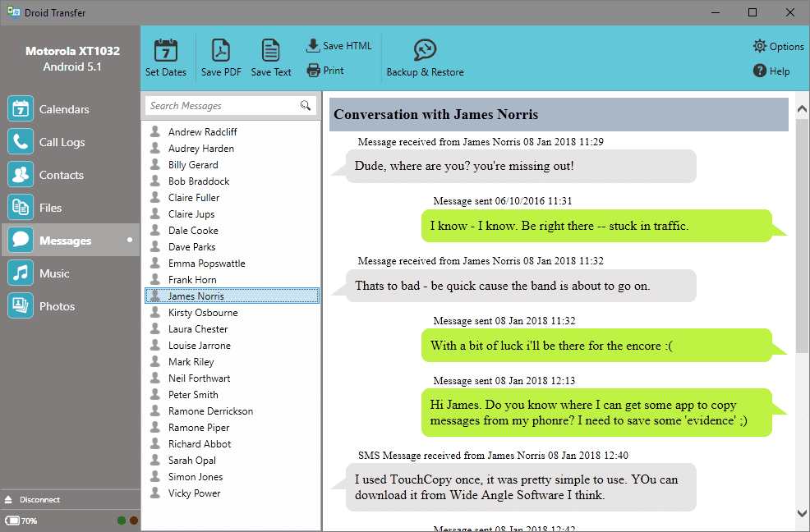This screenshot has height=532, width=810.
Task: Click the Save Text document icon
Action: (x=271, y=51)
